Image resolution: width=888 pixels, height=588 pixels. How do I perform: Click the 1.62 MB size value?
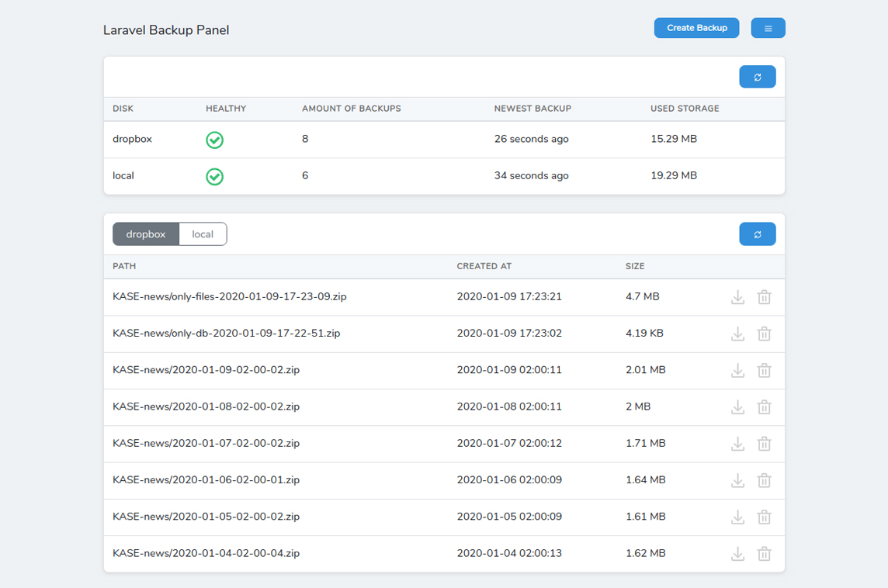(646, 553)
